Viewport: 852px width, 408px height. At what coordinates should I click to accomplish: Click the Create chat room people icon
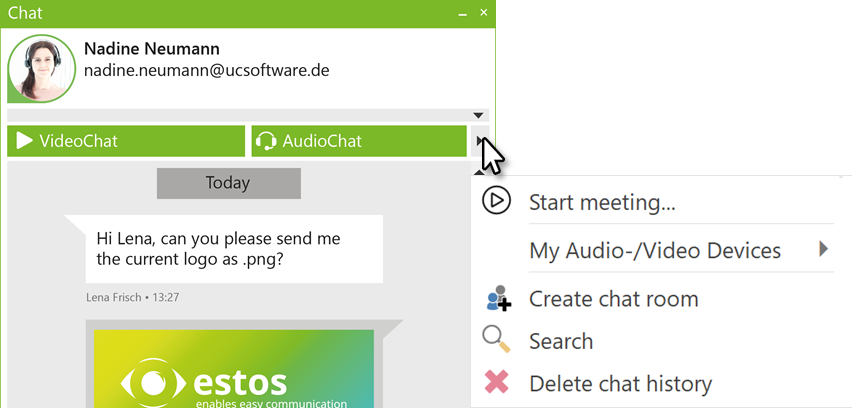[x=497, y=298]
